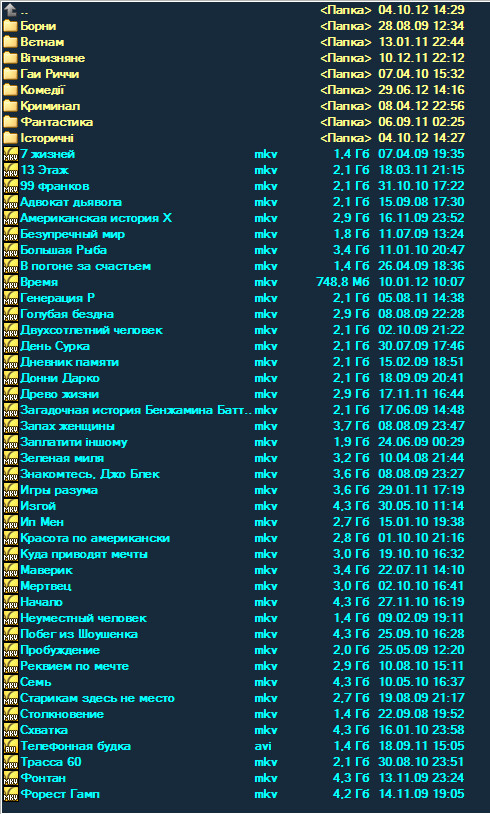The image size is (490, 814).
Task: Select the file name Фонтан
Action: [x=43, y=779]
